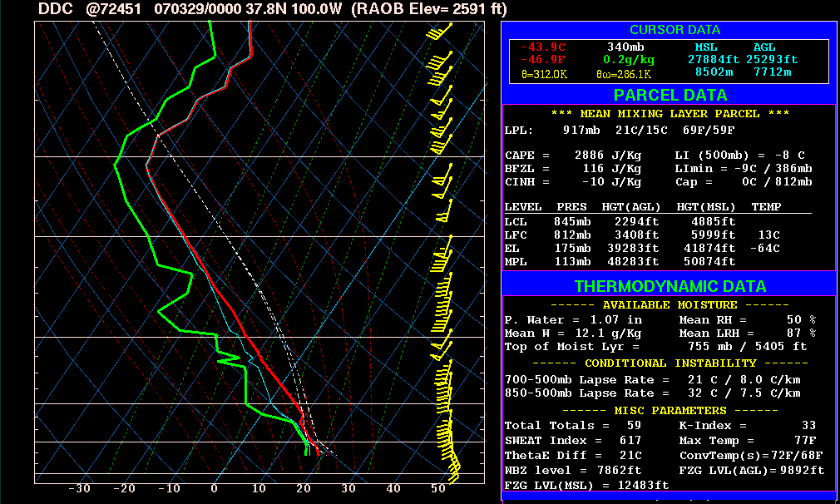The image size is (840, 504).
Task: Click the RAOB Elev= 2591 ft label
Action: pos(429,9)
